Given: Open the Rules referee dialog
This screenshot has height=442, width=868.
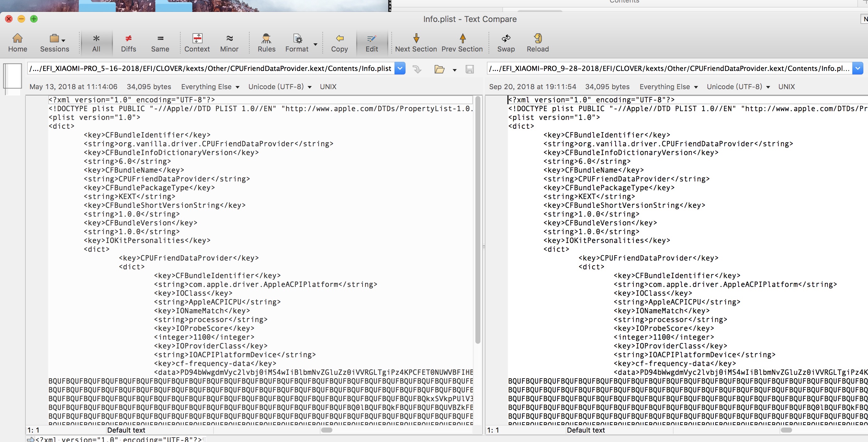Looking at the screenshot, I should click(x=267, y=43).
